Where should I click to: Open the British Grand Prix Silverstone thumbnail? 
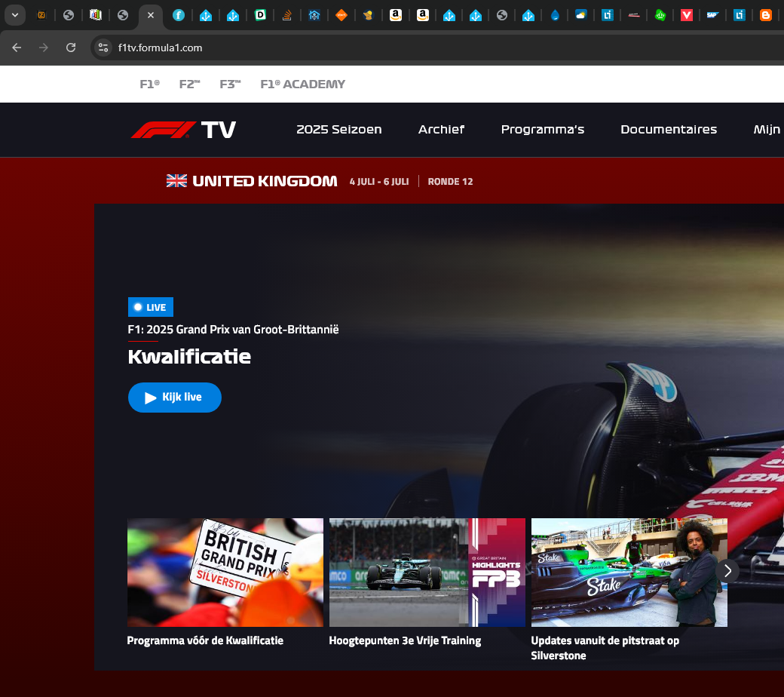[225, 573]
